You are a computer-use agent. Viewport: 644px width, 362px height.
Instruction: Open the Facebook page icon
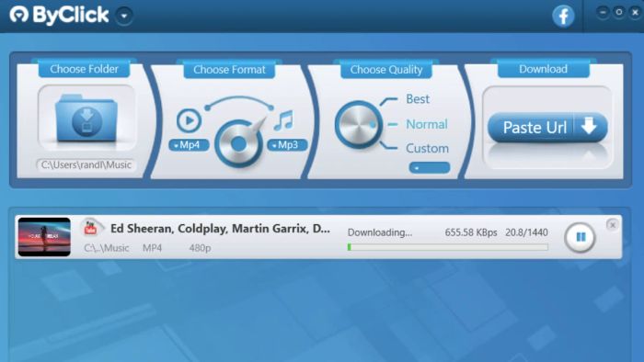click(x=563, y=17)
